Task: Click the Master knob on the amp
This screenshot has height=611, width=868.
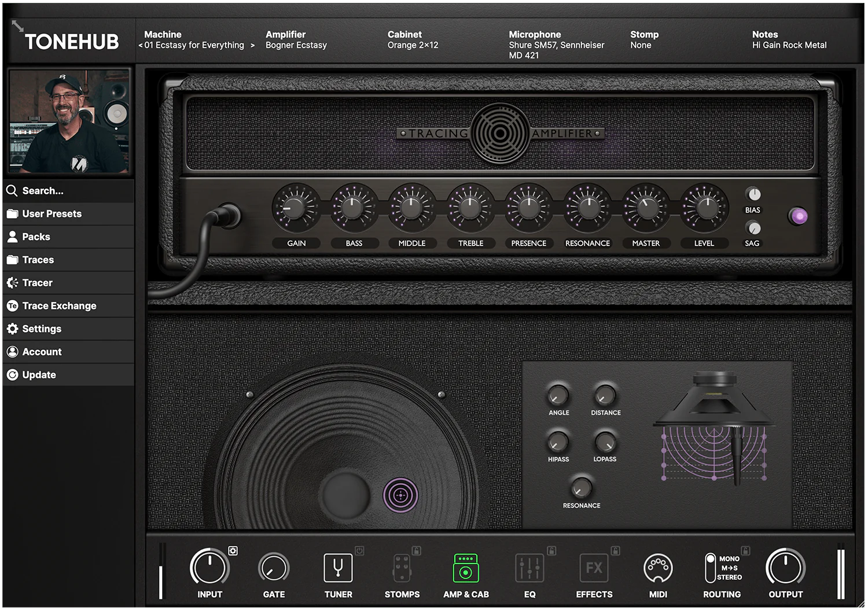Action: [x=646, y=208]
